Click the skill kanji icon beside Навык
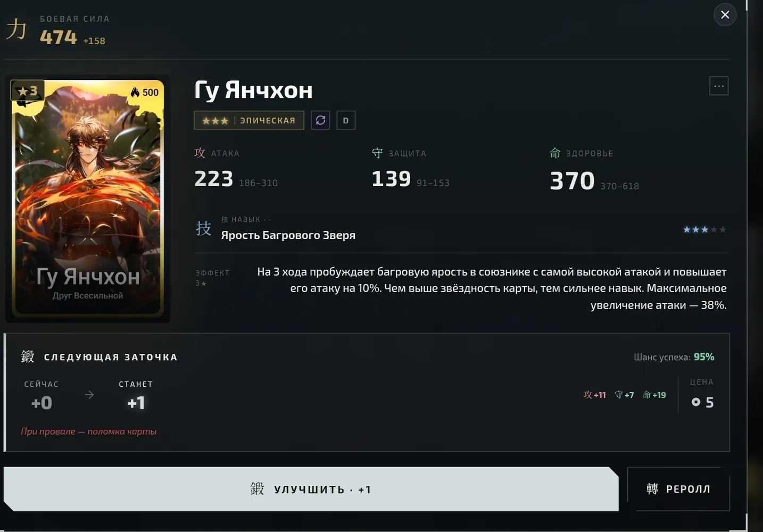This screenshot has width=763, height=532. (x=203, y=228)
